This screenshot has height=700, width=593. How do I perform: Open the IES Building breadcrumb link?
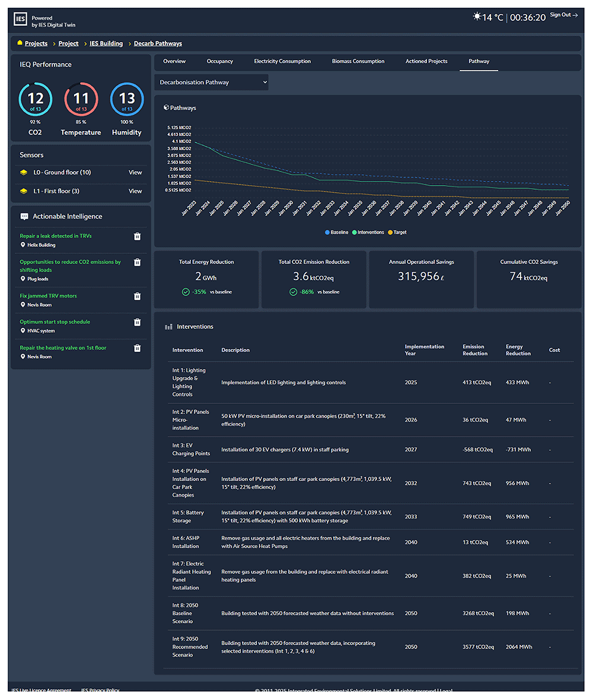point(106,44)
